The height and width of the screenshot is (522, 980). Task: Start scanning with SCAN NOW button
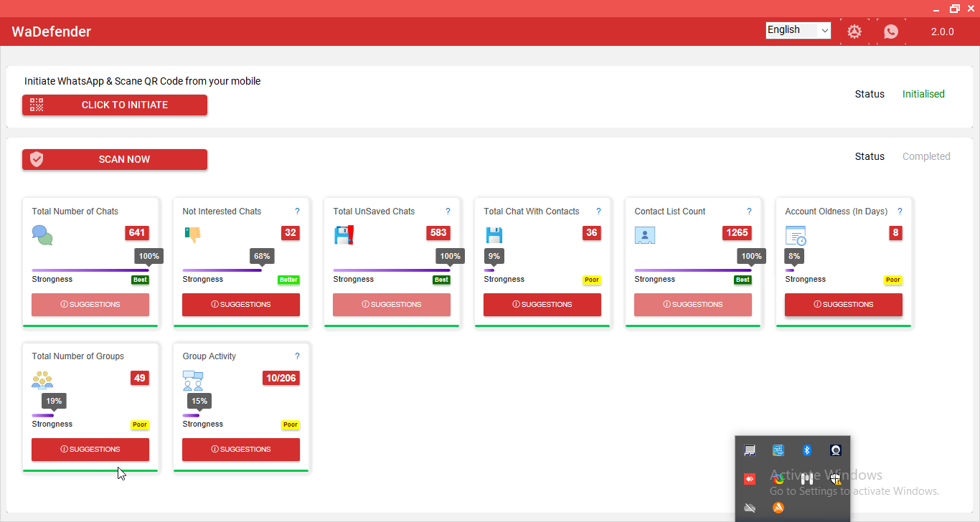tap(115, 159)
